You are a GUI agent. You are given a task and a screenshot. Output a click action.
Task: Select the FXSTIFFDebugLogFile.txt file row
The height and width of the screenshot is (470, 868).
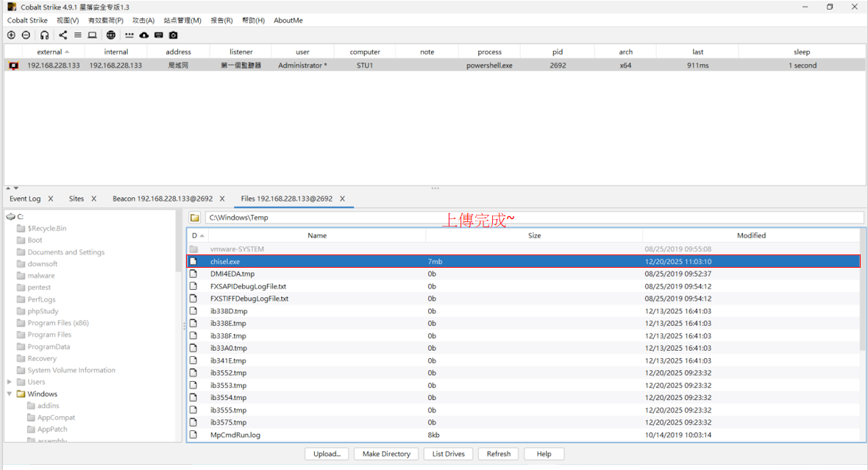[x=524, y=299]
